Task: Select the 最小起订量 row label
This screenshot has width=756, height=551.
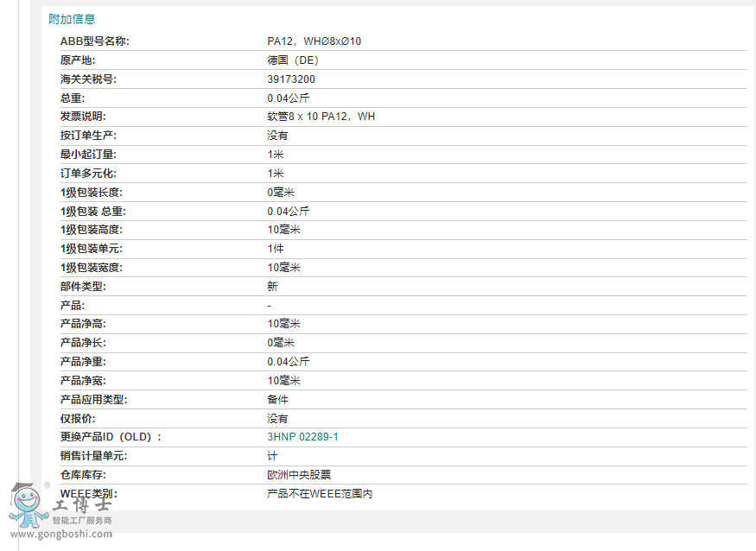Action: coord(89,155)
